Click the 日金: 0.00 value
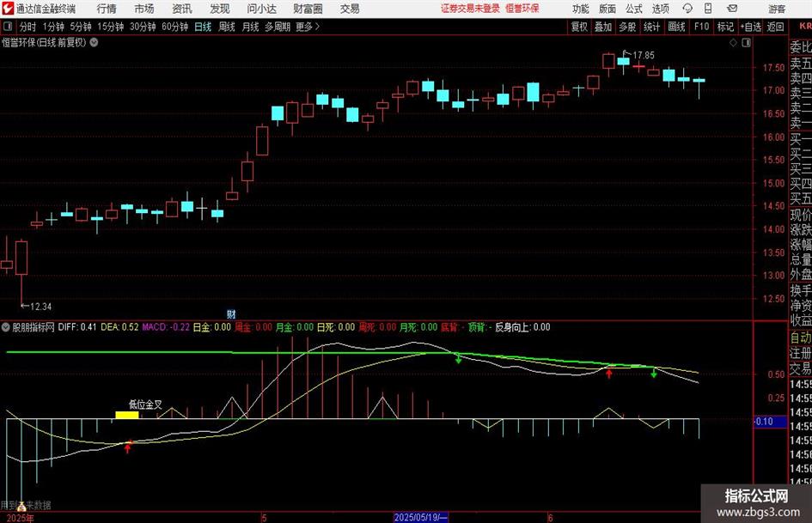812x523 pixels. coord(211,327)
